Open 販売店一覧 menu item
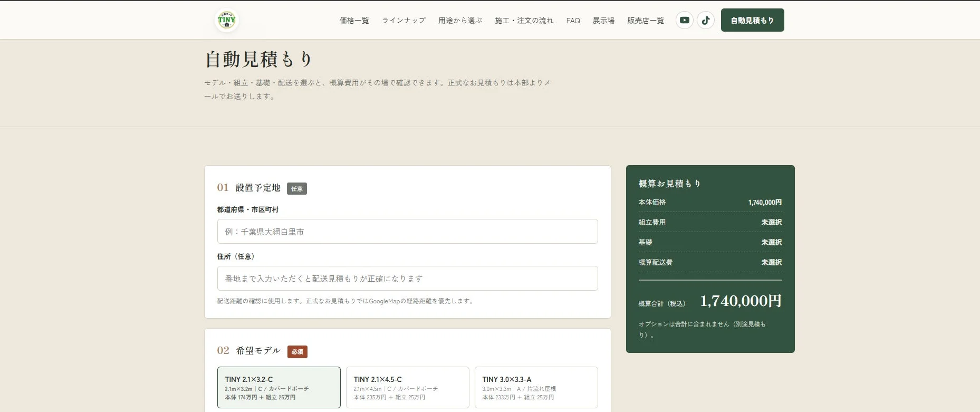 coord(646,21)
